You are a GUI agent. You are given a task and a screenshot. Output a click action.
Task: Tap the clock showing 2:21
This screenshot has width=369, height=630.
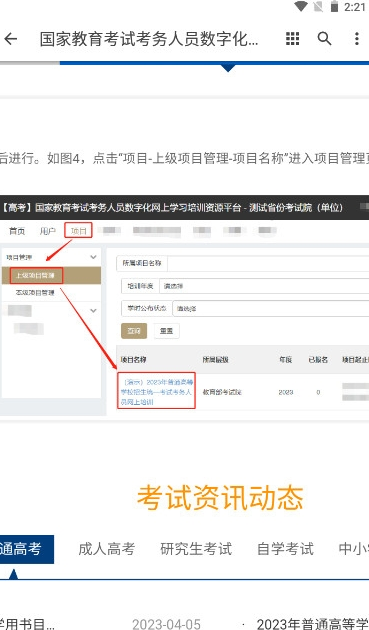pos(354,7)
